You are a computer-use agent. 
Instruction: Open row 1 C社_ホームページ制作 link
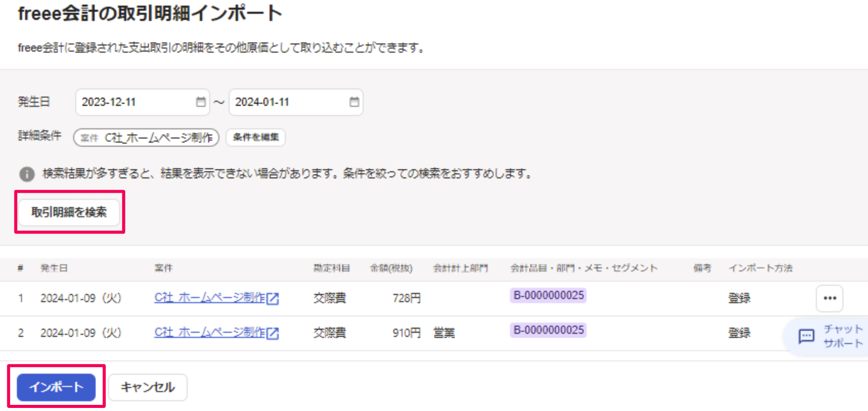[x=210, y=298]
